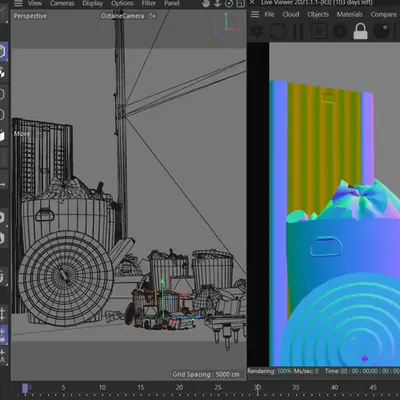
Task: Open the Materials menu in Live Viewer
Action: coord(349,14)
